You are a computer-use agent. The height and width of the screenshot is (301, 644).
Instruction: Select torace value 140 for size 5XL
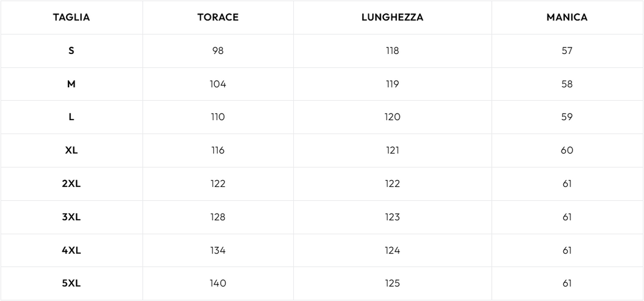tap(218, 283)
